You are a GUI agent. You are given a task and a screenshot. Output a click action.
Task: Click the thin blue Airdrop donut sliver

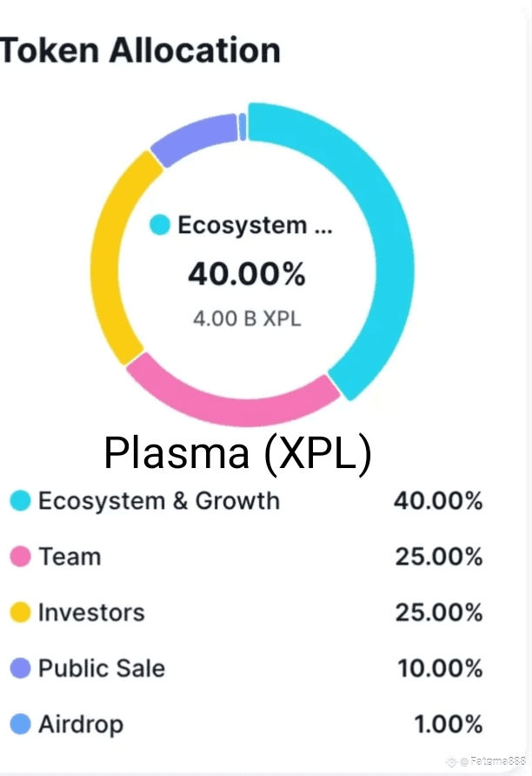pyautogui.click(x=243, y=127)
